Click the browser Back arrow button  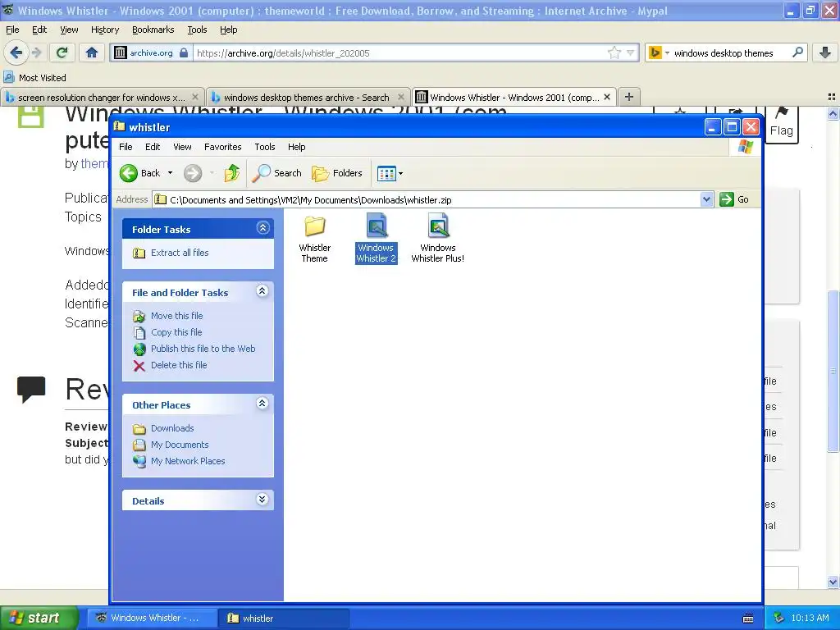tap(16, 52)
